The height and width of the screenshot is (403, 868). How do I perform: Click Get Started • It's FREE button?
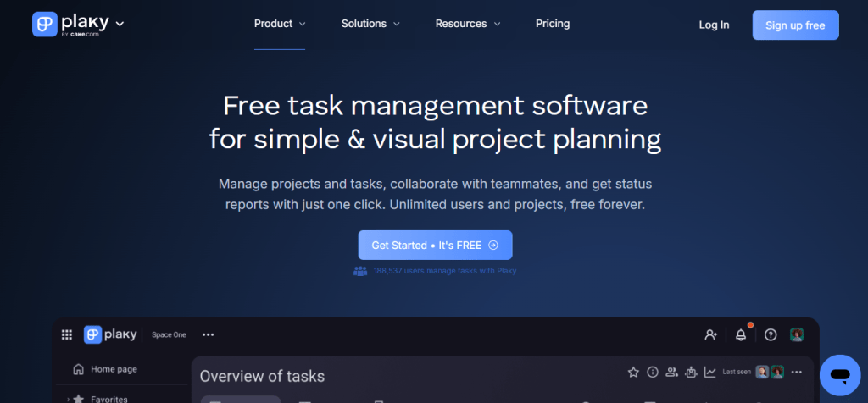(435, 245)
